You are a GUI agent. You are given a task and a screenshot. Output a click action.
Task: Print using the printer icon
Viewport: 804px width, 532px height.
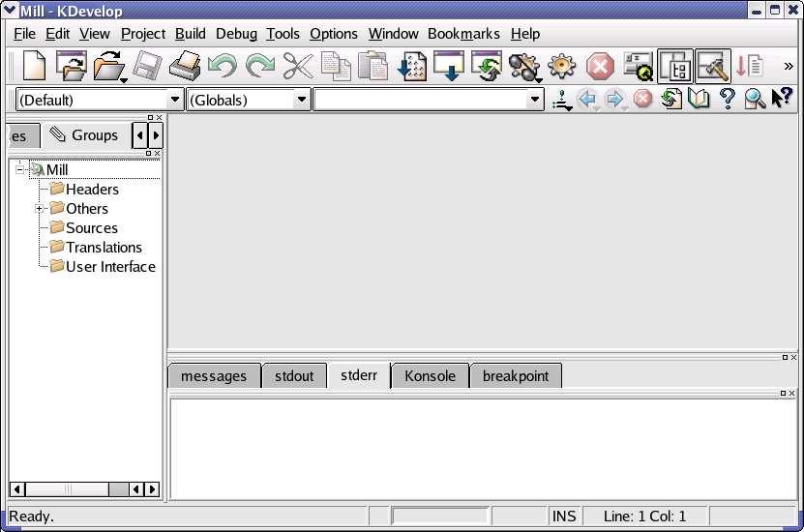(185, 66)
